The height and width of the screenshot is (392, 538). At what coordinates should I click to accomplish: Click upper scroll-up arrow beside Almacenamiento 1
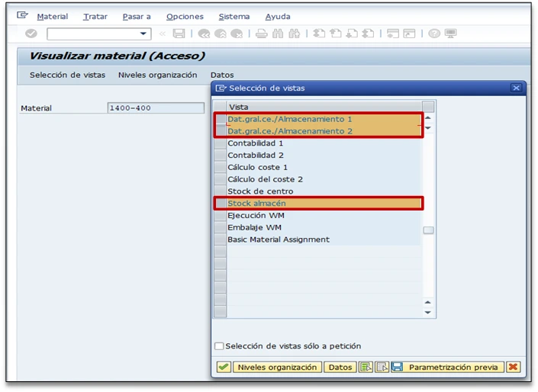(x=428, y=118)
